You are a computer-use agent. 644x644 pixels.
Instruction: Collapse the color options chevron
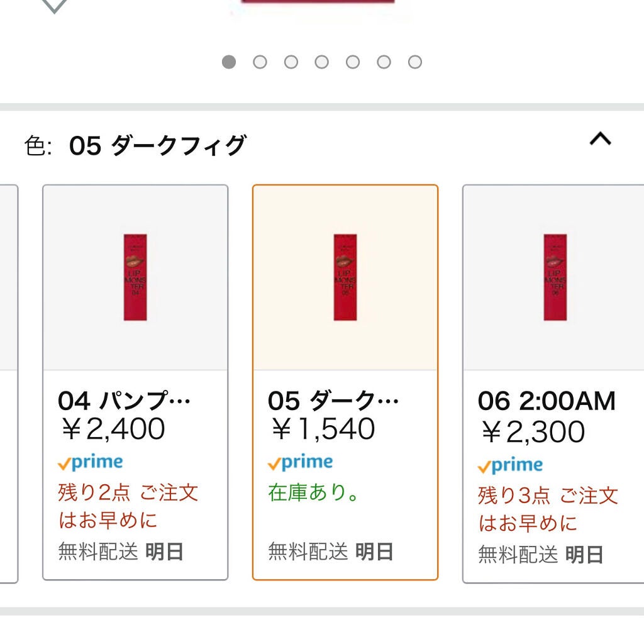coord(600,139)
